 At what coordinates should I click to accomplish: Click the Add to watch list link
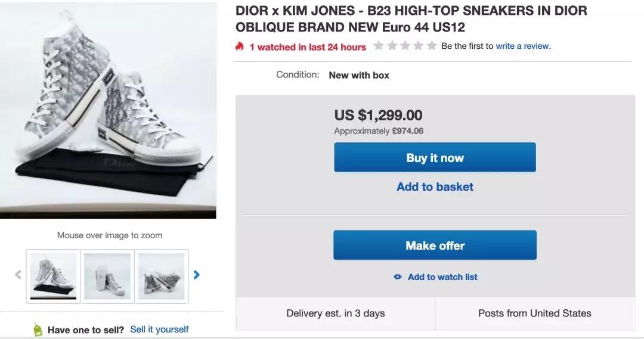442,277
